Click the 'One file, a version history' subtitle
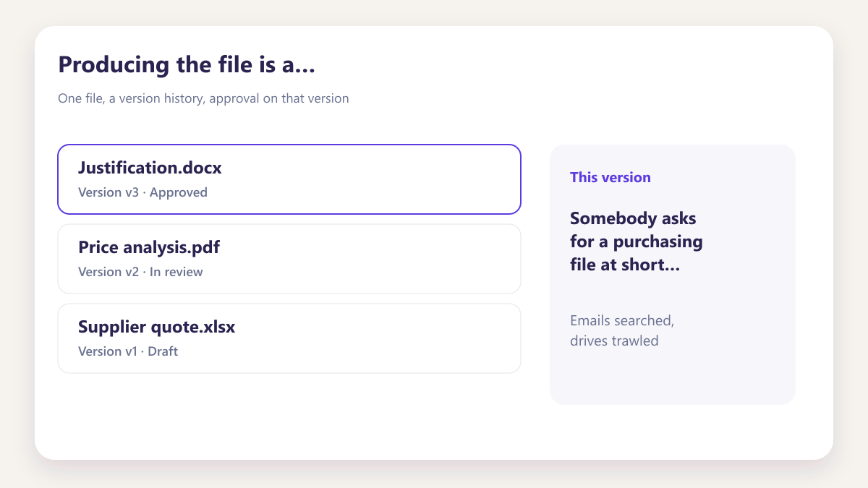868x488 pixels. point(203,98)
